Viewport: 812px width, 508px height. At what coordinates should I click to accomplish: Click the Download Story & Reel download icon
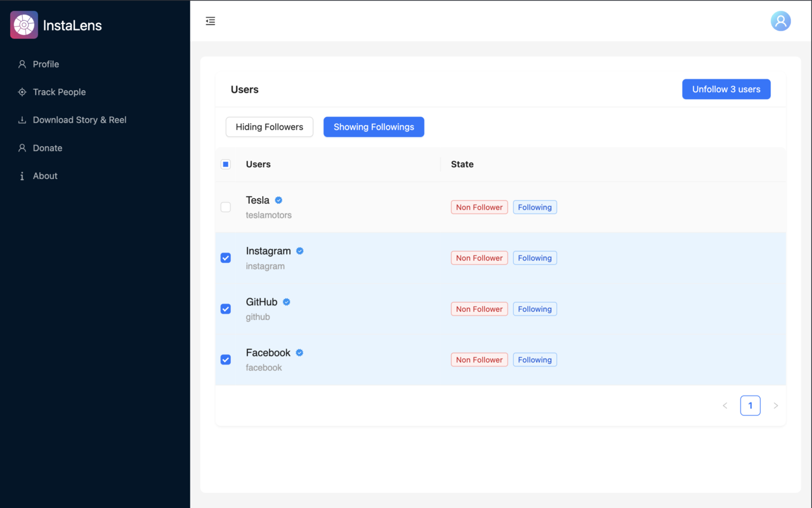click(x=22, y=120)
